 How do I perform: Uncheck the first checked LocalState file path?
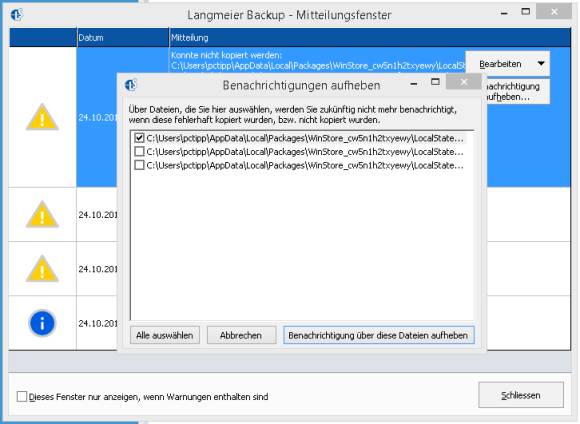[139, 138]
